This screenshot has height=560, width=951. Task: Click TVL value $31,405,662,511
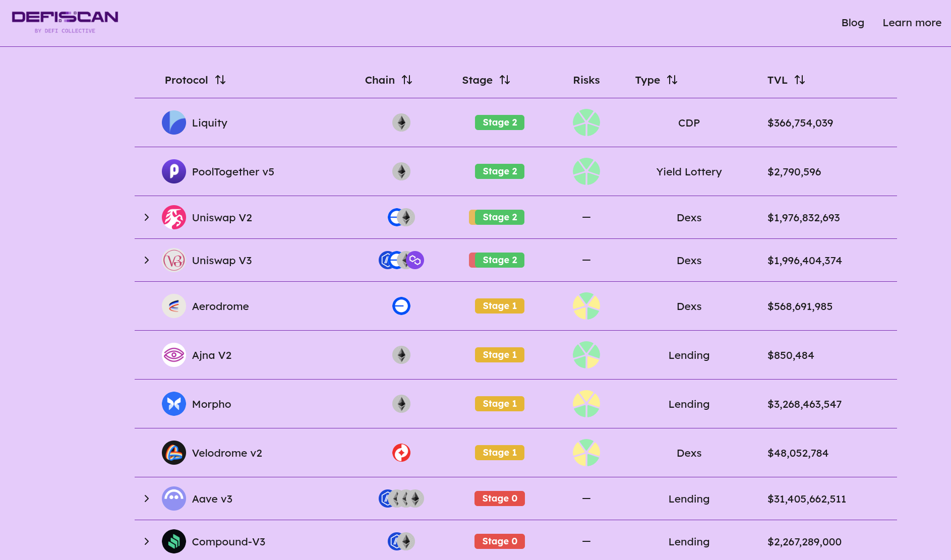pos(807,499)
